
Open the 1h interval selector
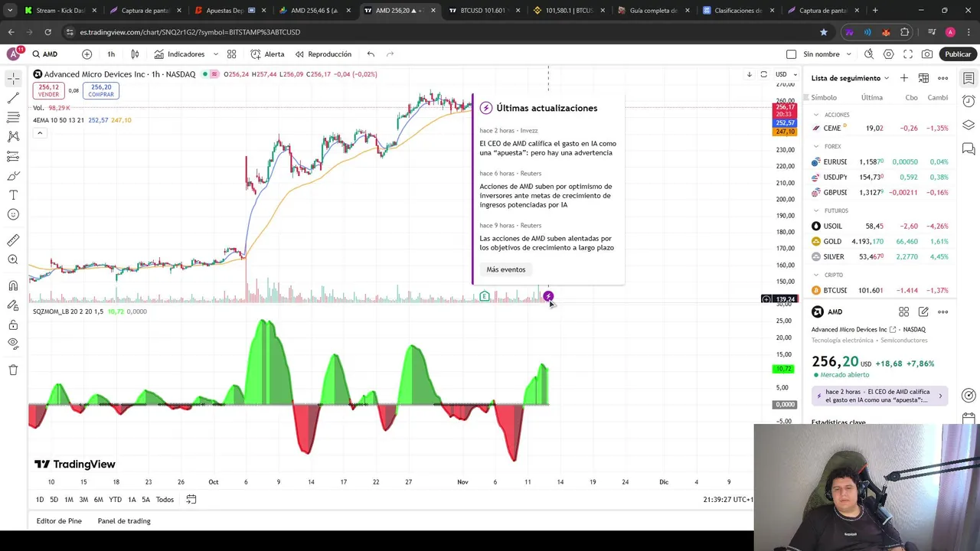[x=111, y=54]
